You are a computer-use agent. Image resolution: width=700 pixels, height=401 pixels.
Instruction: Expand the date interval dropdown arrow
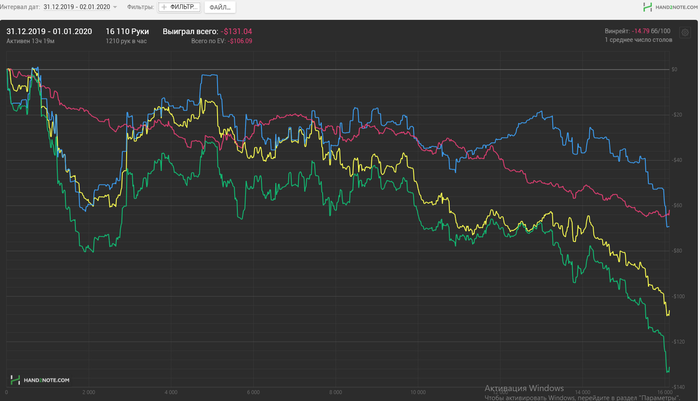tap(116, 7)
